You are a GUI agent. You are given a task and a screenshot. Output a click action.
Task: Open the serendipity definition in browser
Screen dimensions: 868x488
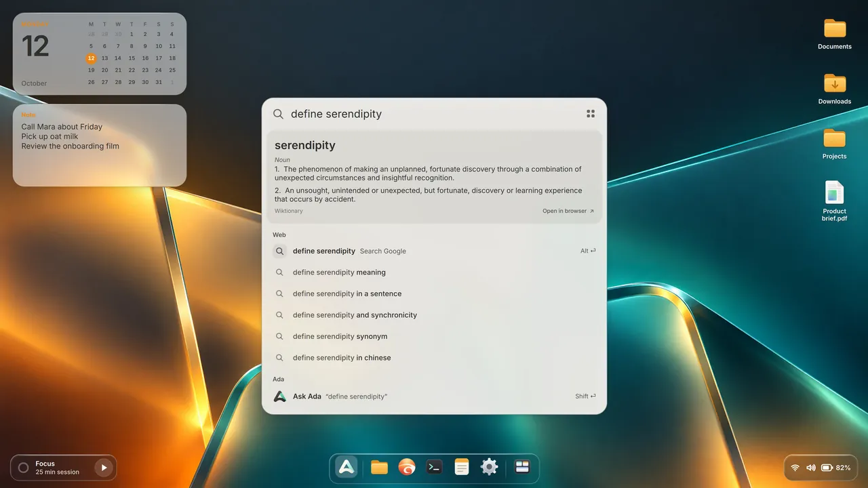click(568, 211)
